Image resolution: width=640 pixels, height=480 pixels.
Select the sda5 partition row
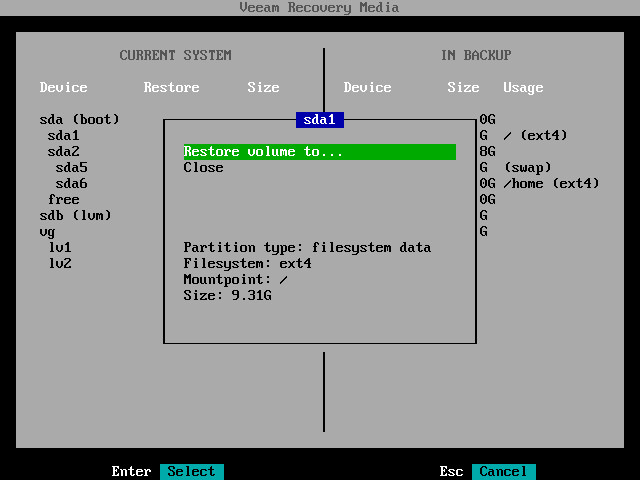click(x=71, y=167)
